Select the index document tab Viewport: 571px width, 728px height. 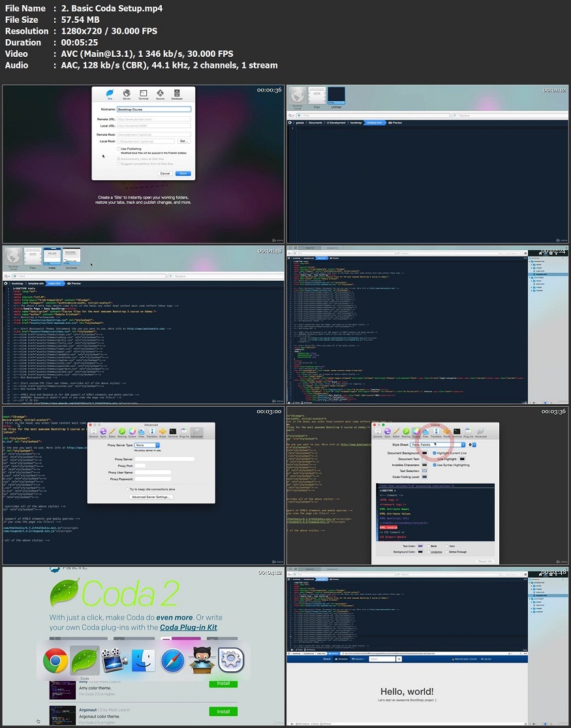pyautogui.click(x=52, y=259)
